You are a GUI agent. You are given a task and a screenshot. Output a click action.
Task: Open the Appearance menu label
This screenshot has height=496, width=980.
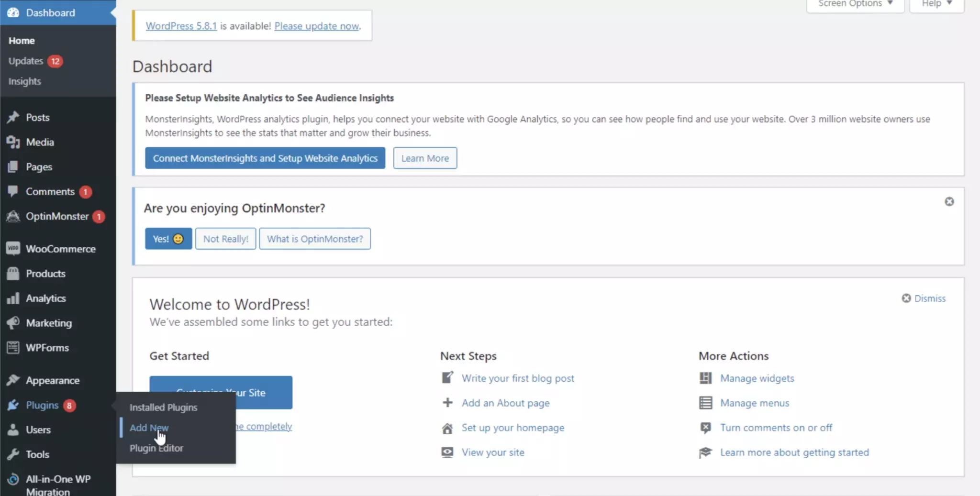53,380
